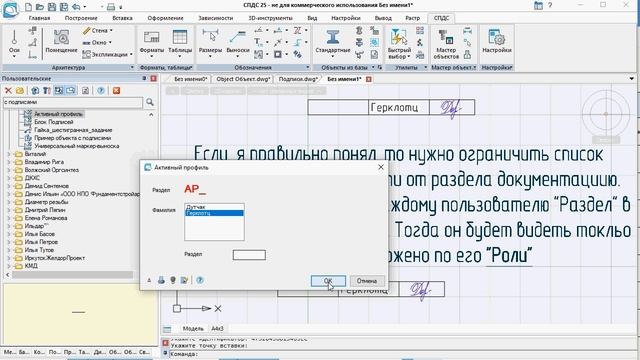The width and height of the screenshot is (640, 360).
Task: Switch to the A4x3 layout tab
Action: pyautogui.click(x=217, y=329)
